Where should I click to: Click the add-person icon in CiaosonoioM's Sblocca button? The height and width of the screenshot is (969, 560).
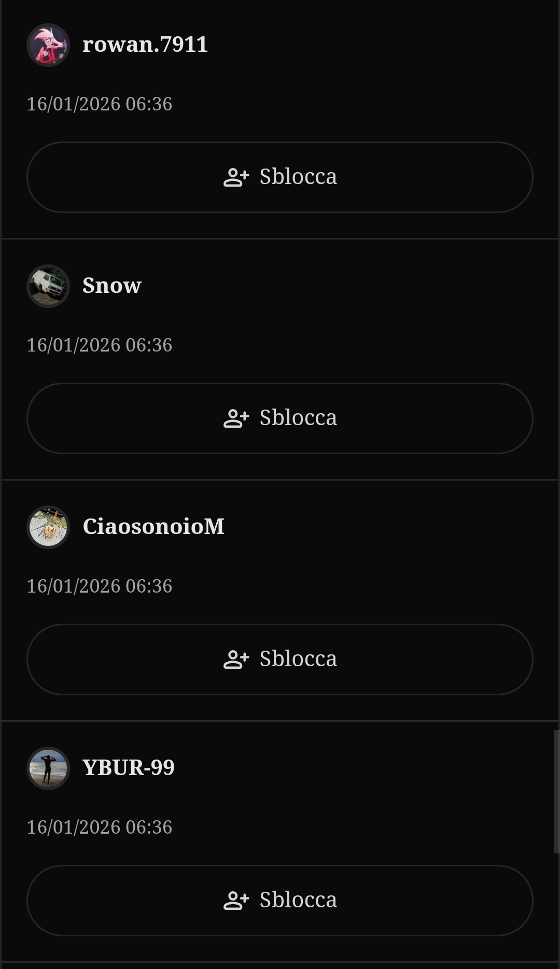tap(236, 659)
